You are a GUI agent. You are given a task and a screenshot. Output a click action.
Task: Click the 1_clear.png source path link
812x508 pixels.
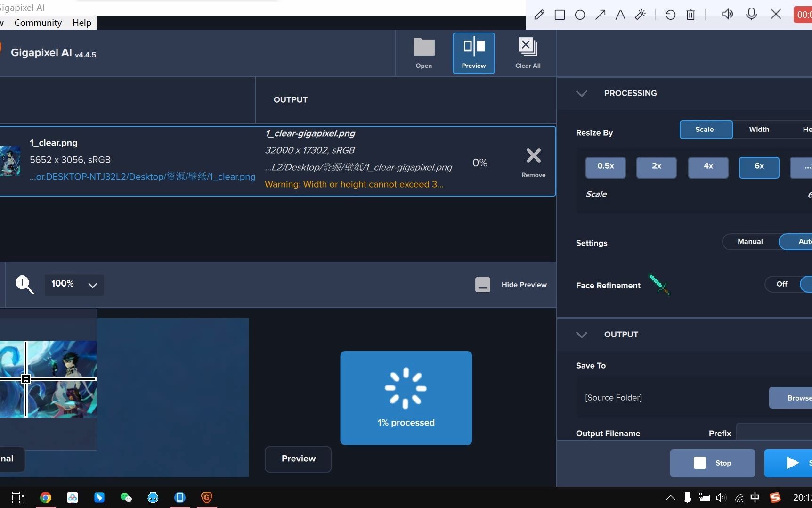(x=142, y=177)
